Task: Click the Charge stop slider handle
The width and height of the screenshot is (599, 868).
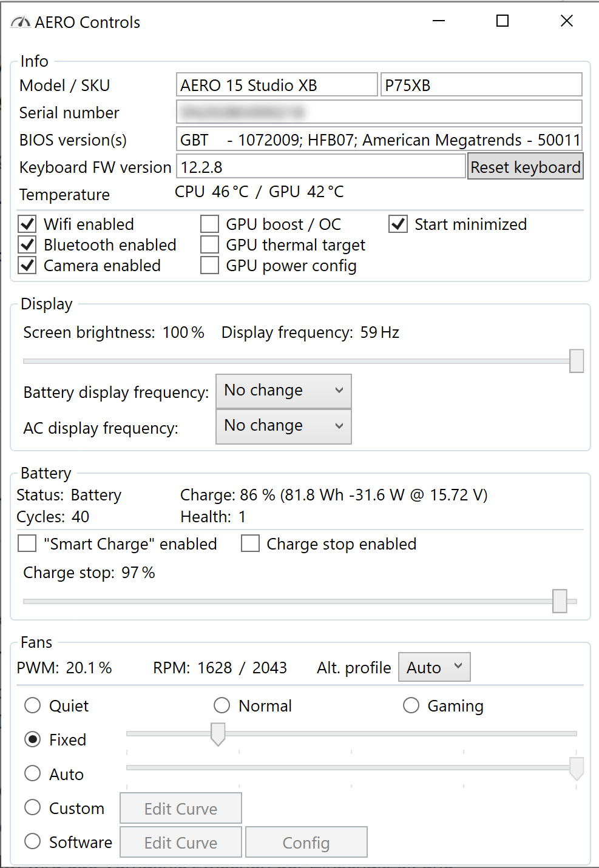Action: 560,601
